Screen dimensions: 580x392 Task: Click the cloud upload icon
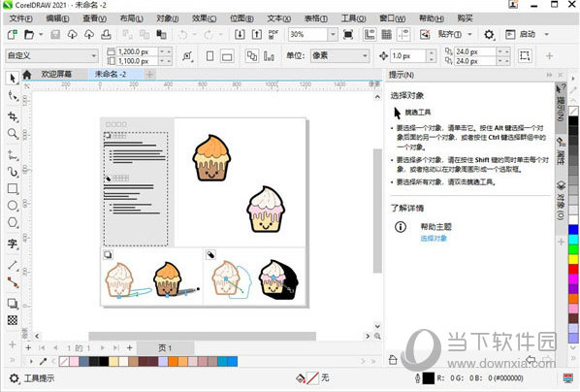89,34
